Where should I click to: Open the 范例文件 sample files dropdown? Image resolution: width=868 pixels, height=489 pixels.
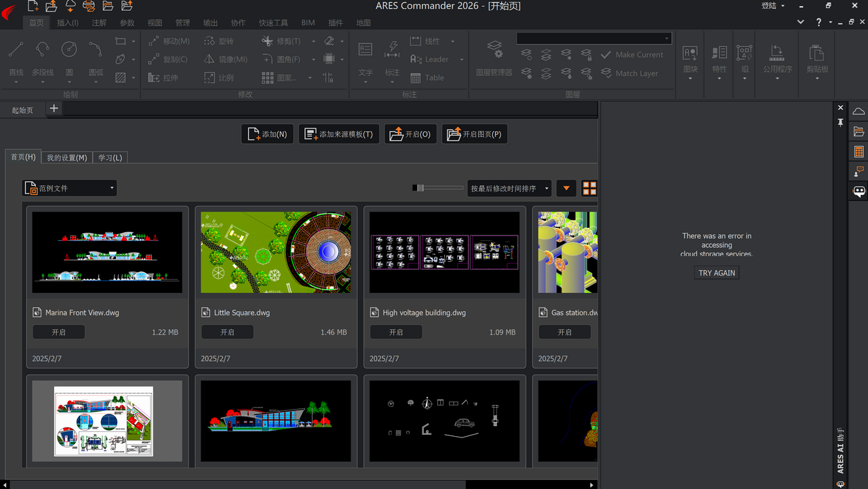click(x=68, y=188)
